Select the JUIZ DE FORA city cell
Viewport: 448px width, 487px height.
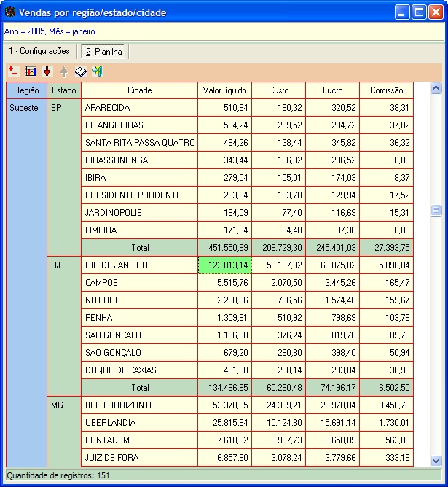point(139,458)
